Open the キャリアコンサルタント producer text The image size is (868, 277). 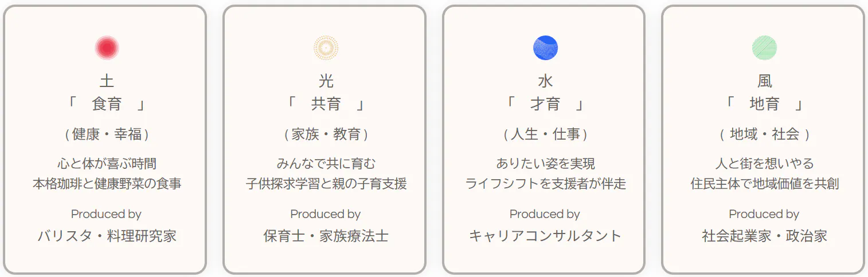[x=545, y=236]
